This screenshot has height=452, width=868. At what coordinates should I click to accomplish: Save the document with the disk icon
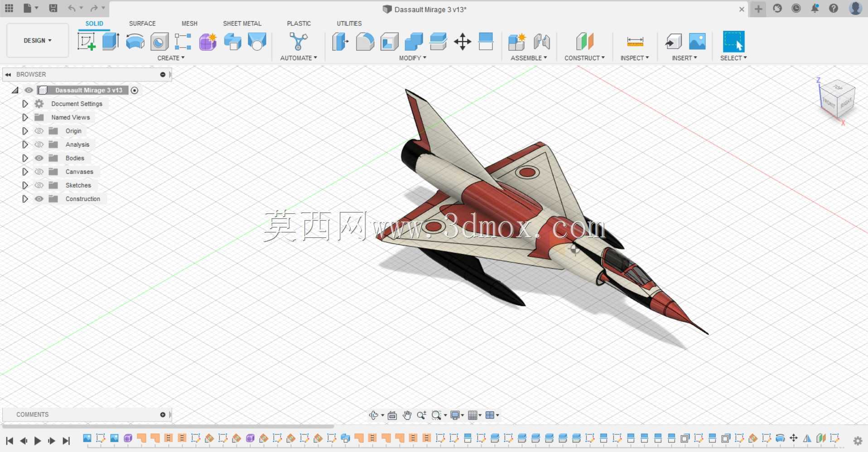[53, 8]
